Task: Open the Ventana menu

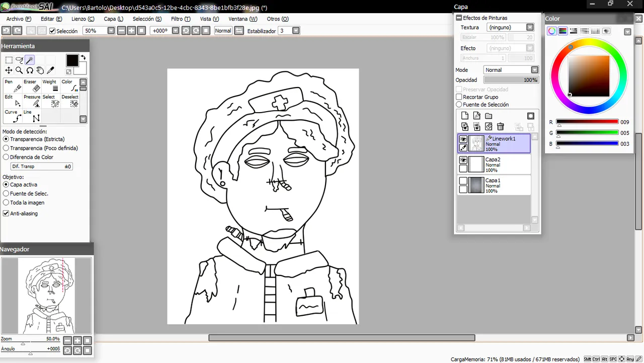Action: coord(243,19)
